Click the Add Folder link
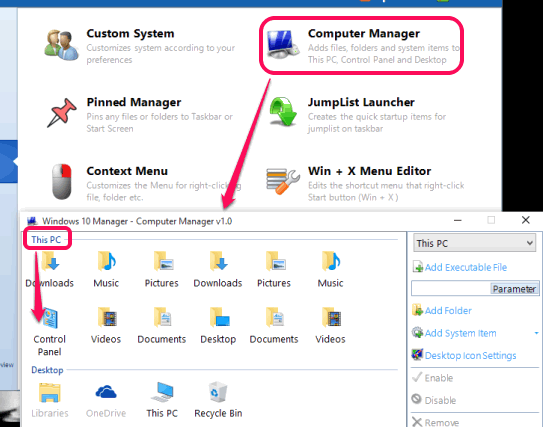Image resolution: width=543 pixels, height=427 pixels. pyautogui.click(x=442, y=310)
